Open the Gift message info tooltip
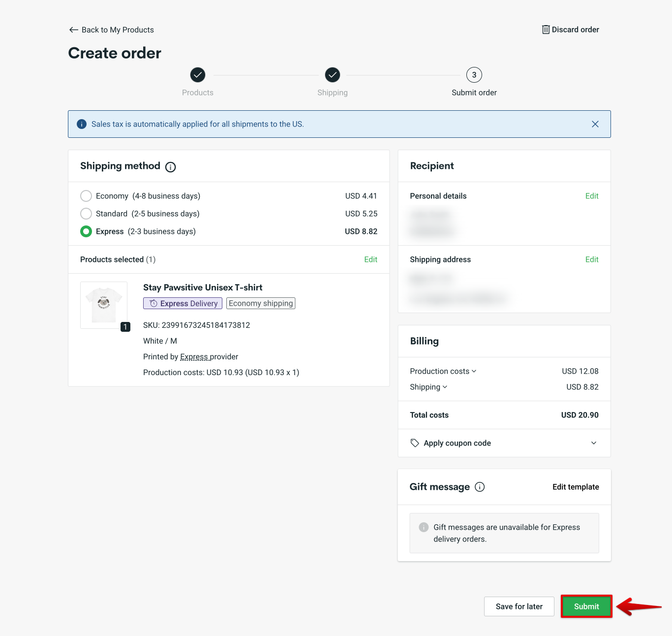Image resolution: width=672 pixels, height=636 pixels. [480, 487]
